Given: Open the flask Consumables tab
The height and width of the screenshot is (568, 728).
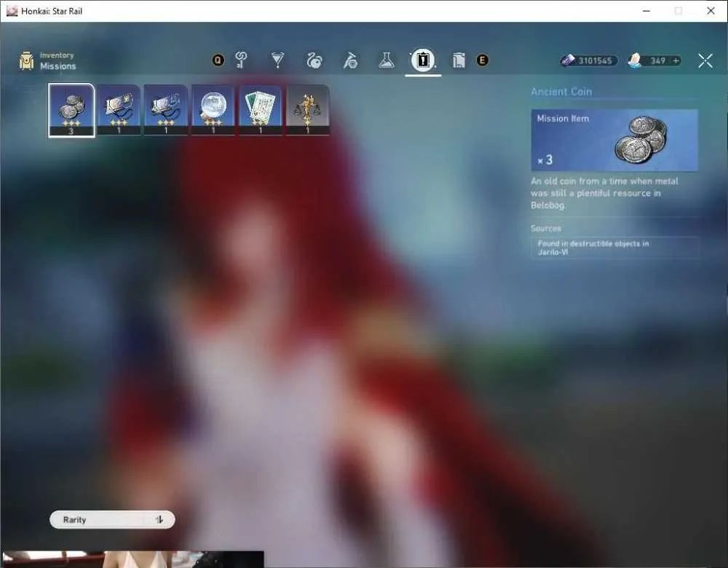Looking at the screenshot, I should [x=387, y=60].
